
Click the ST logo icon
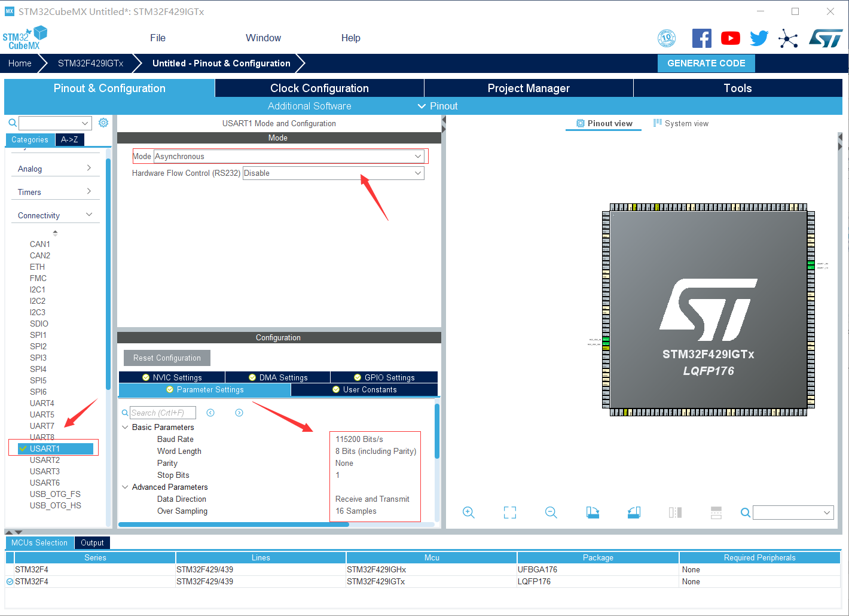tap(826, 38)
